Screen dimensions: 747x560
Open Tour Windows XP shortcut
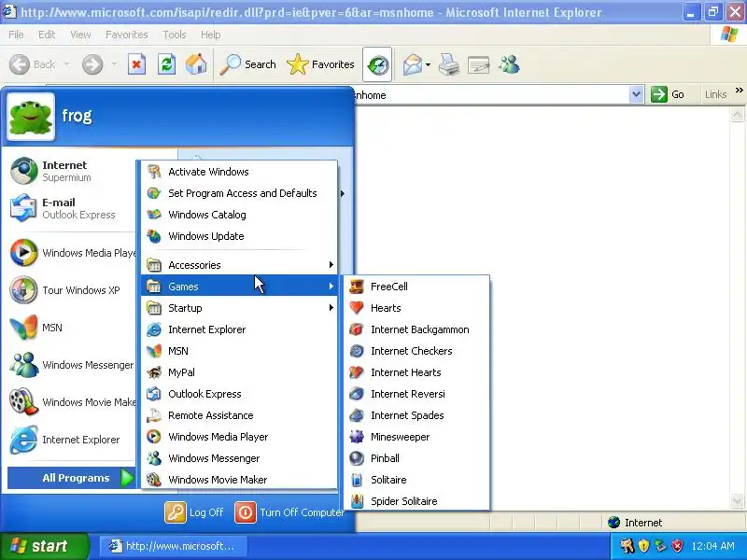tap(72, 290)
